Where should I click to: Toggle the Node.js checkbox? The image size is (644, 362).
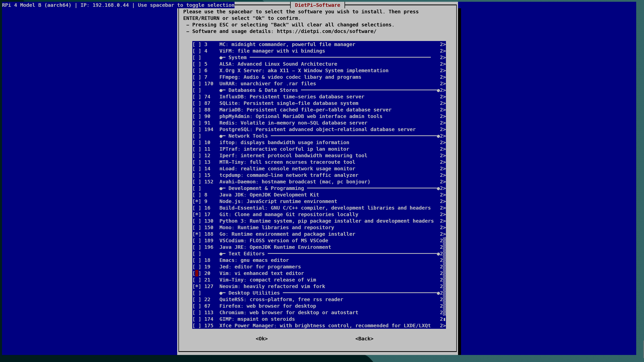tap(197, 202)
